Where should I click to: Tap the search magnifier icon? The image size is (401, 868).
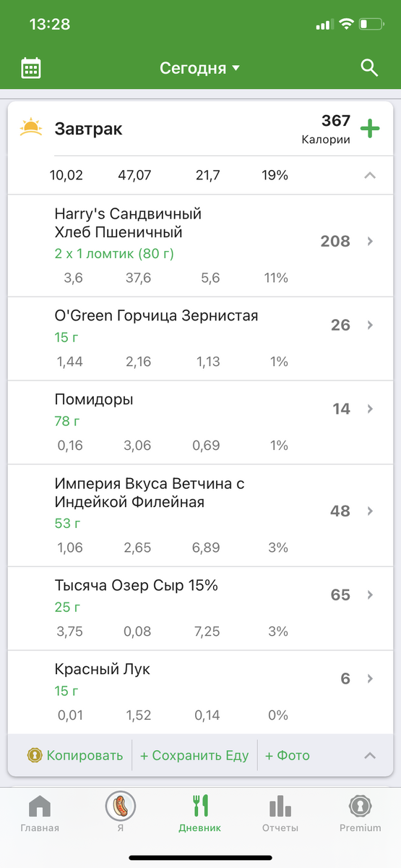point(369,69)
